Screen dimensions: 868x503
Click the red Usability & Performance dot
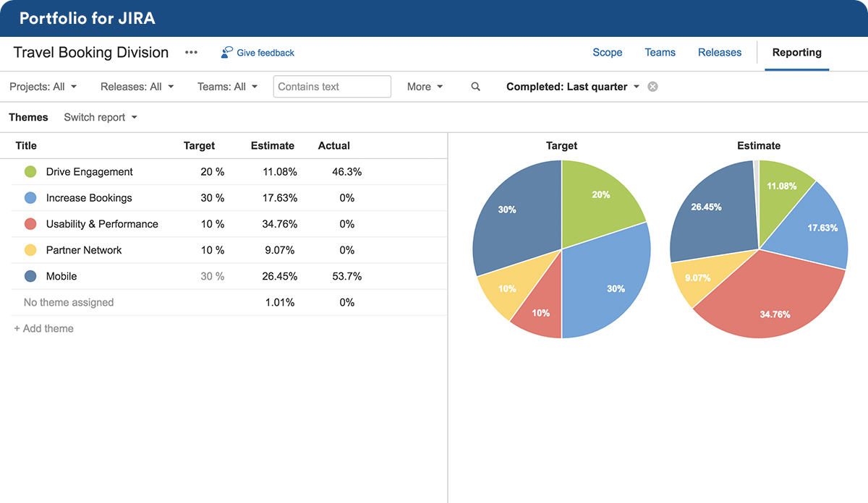pyautogui.click(x=30, y=224)
